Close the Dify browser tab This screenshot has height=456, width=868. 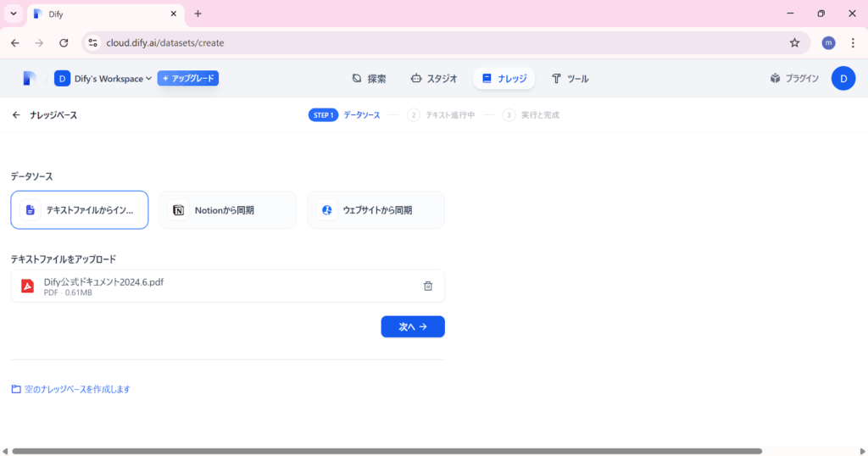coord(173,14)
